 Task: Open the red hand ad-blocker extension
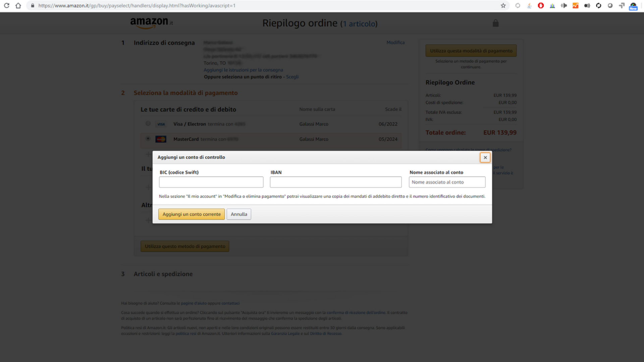pyautogui.click(x=541, y=6)
